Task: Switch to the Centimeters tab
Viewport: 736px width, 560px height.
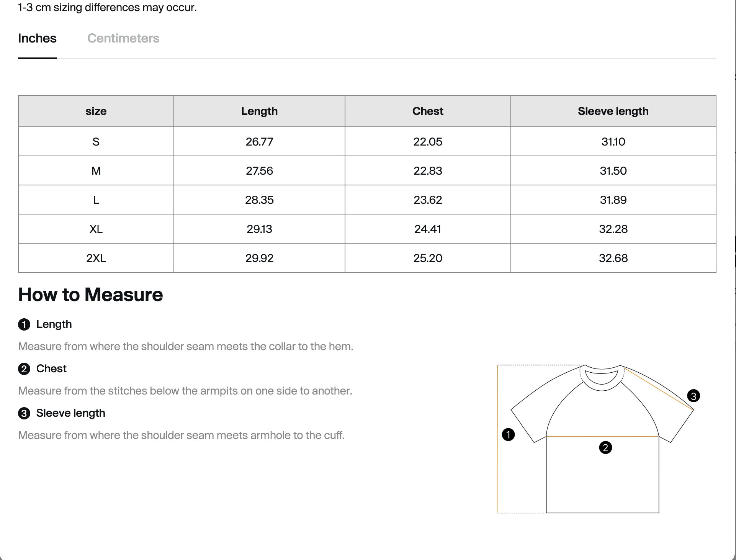Action: (123, 38)
